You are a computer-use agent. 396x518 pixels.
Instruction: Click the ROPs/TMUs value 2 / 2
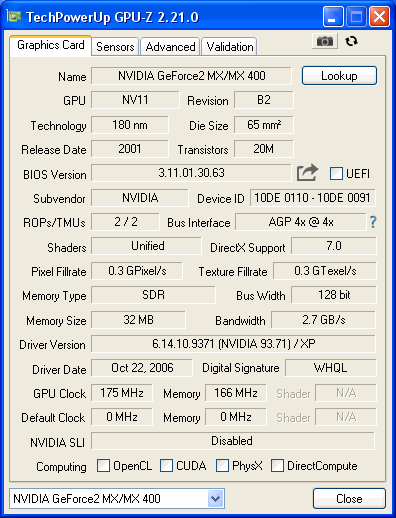[x=125, y=222]
